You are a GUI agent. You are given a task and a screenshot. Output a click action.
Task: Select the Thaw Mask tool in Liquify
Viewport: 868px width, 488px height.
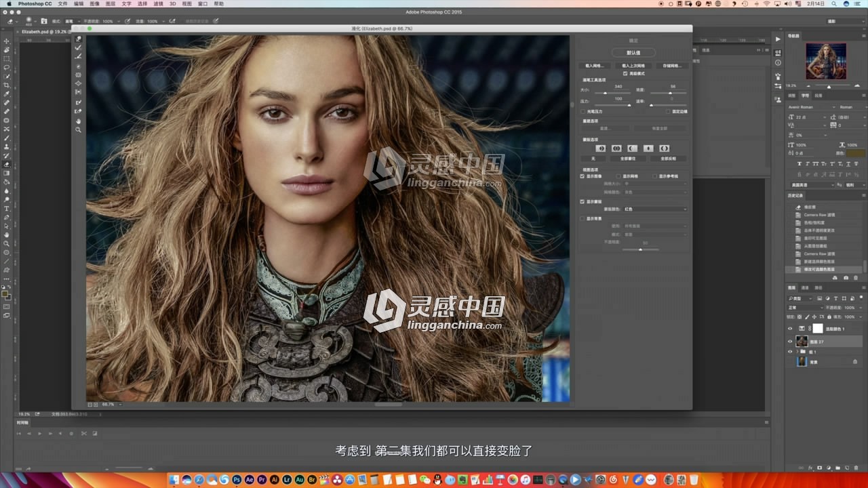79,111
